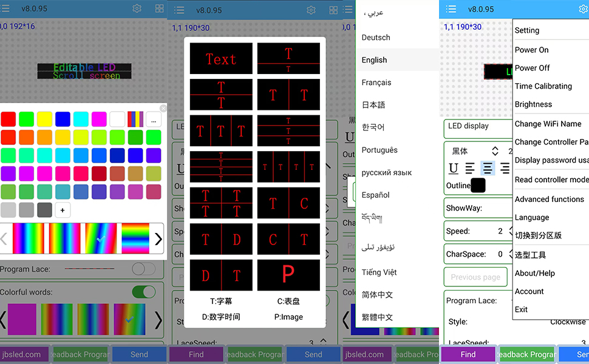The width and height of the screenshot is (589, 364).
Task: Next colorful words style arrow
Action: click(x=158, y=320)
